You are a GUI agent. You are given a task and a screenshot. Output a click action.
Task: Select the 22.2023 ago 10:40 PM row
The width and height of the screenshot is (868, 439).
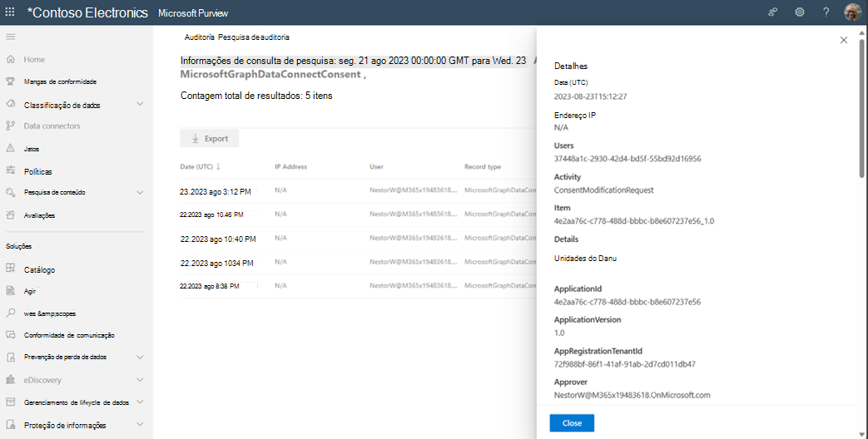coord(358,239)
